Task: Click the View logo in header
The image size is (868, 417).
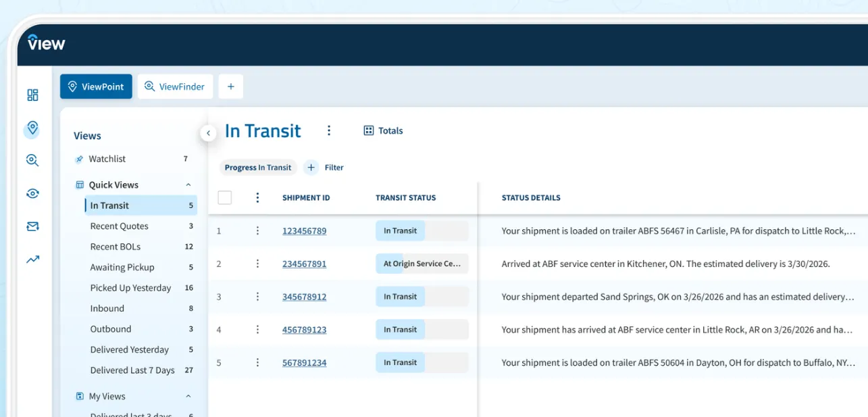Action: coord(46,43)
